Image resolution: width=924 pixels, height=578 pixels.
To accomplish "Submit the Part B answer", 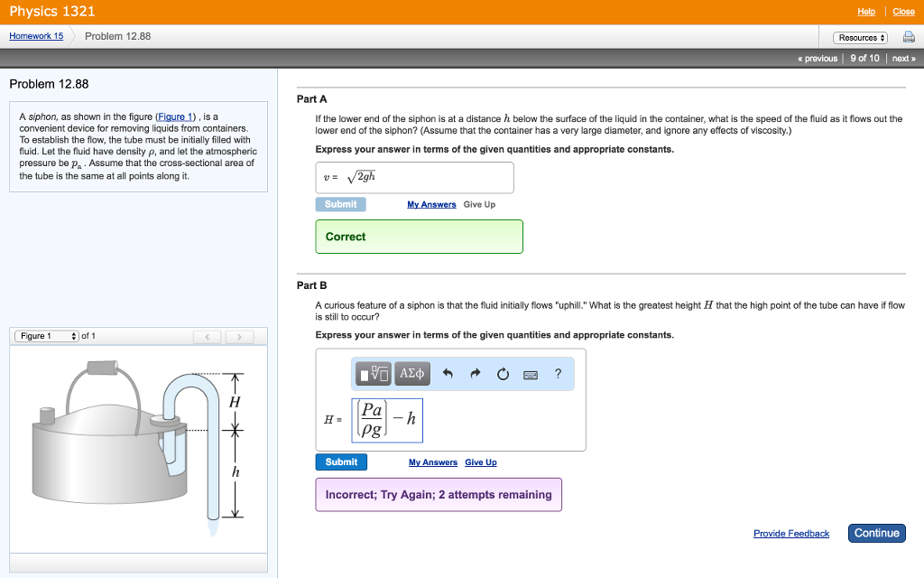I will [341, 461].
